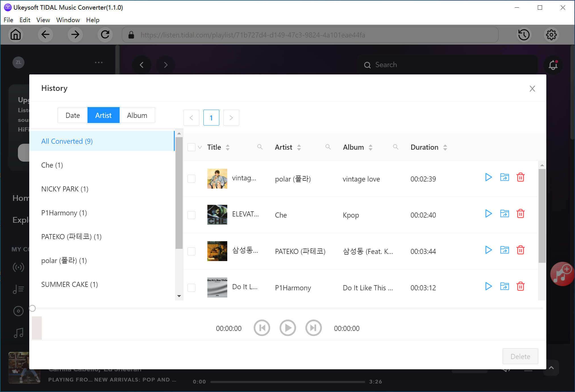Screen dimensions: 575x392
Task: Select All Converted (9) filter
Action: (102, 141)
